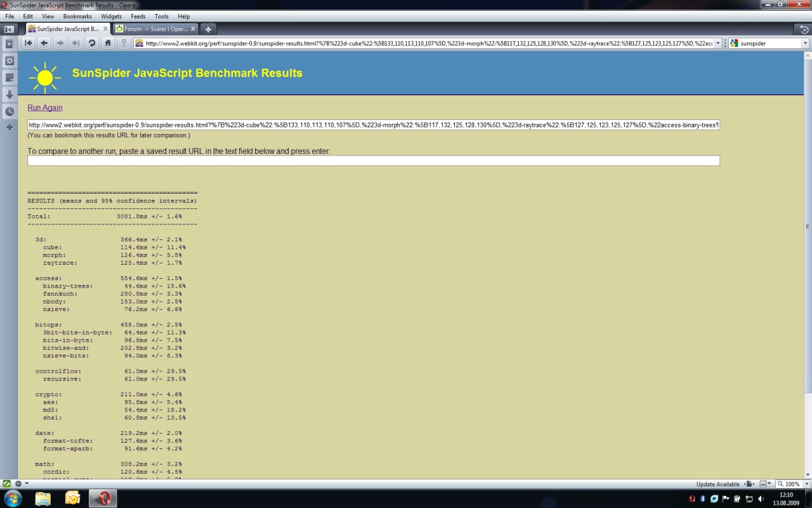Click the empty compare-run URL field

point(374,161)
